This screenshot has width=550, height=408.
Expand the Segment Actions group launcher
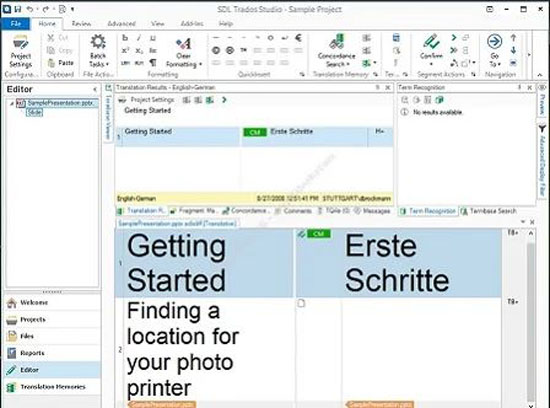[473, 74]
